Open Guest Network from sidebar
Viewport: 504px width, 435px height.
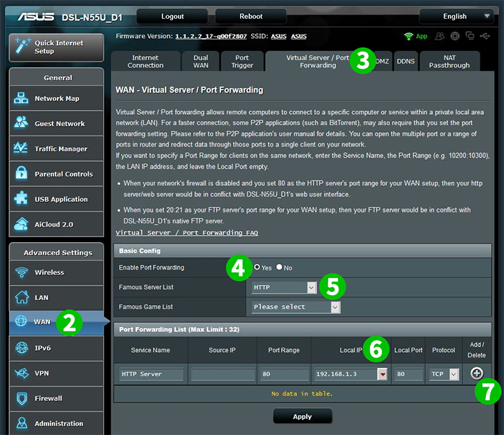[56, 123]
